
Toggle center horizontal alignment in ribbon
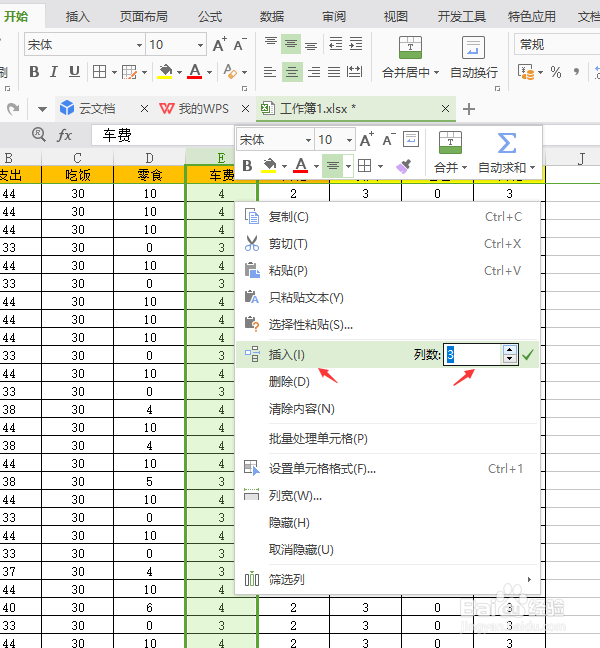[292, 72]
